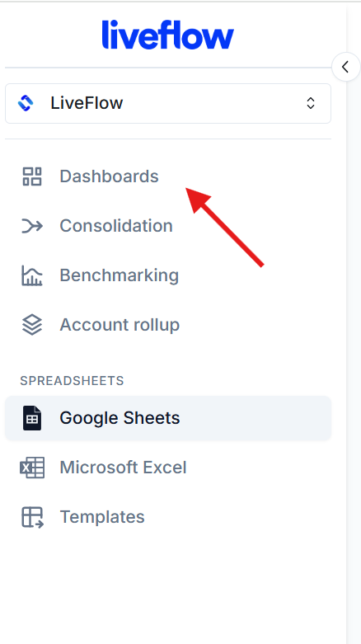
Task: Click the Google Sheets file icon
Action: (32, 418)
